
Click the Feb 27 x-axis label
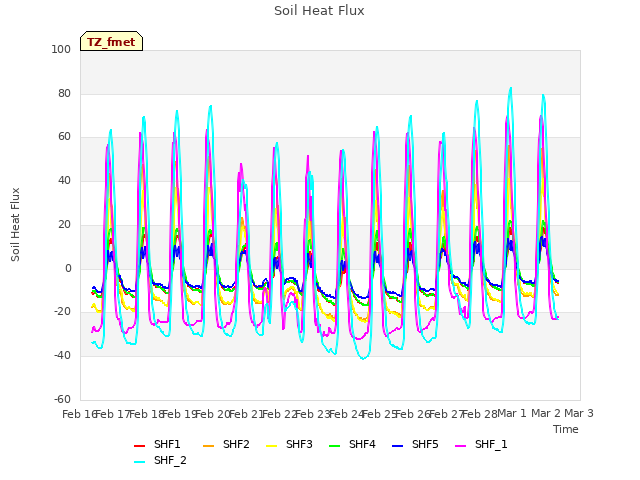(x=447, y=414)
